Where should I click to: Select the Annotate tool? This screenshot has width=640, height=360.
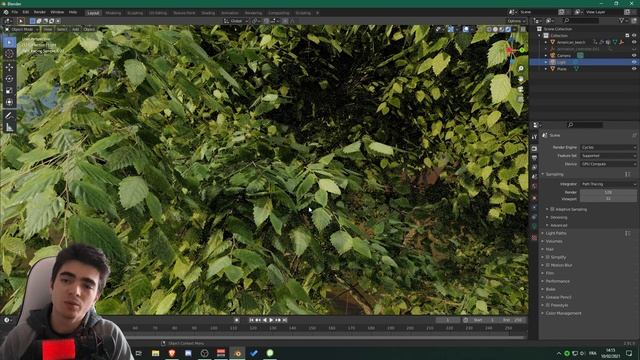pos(9,116)
